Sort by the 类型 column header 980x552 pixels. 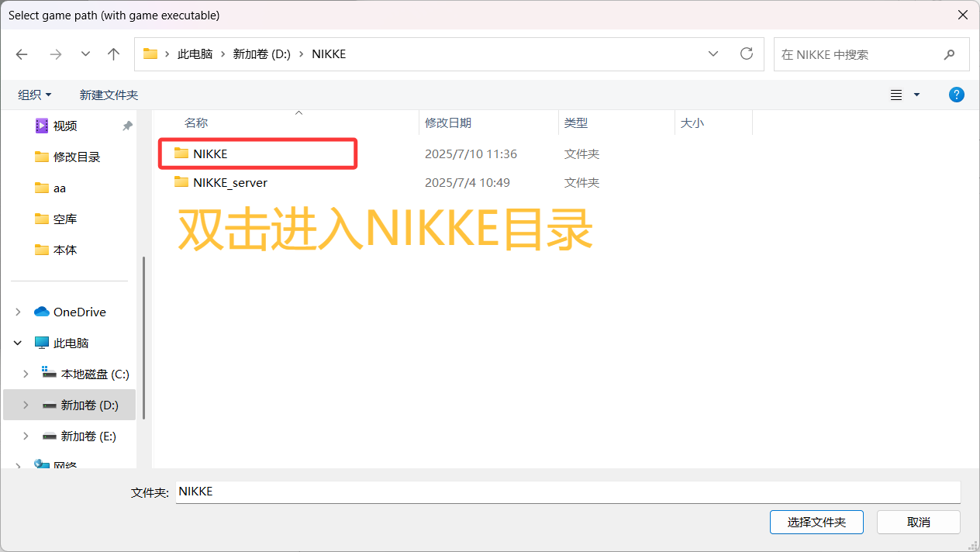tap(576, 122)
